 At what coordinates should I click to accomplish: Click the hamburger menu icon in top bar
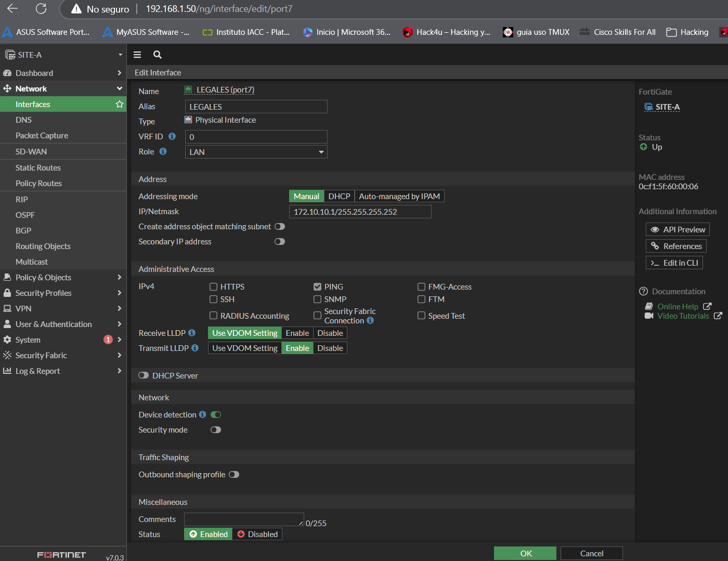coord(137,55)
